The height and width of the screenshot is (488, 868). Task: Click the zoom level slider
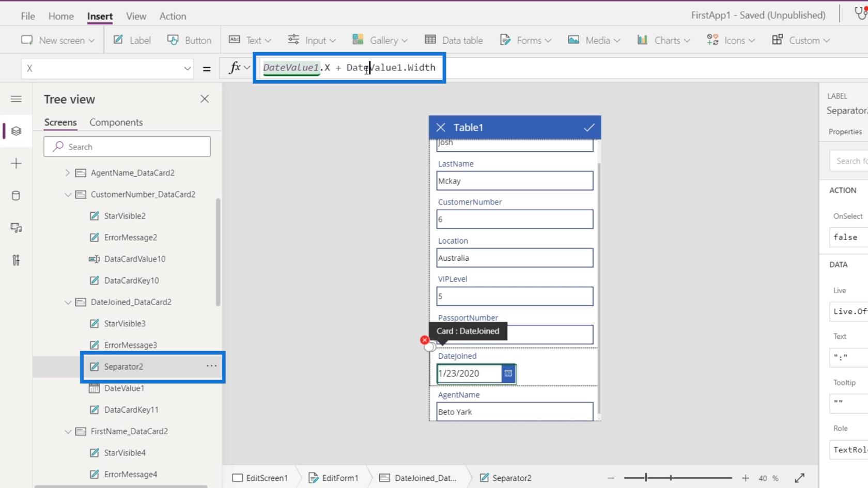(x=678, y=478)
